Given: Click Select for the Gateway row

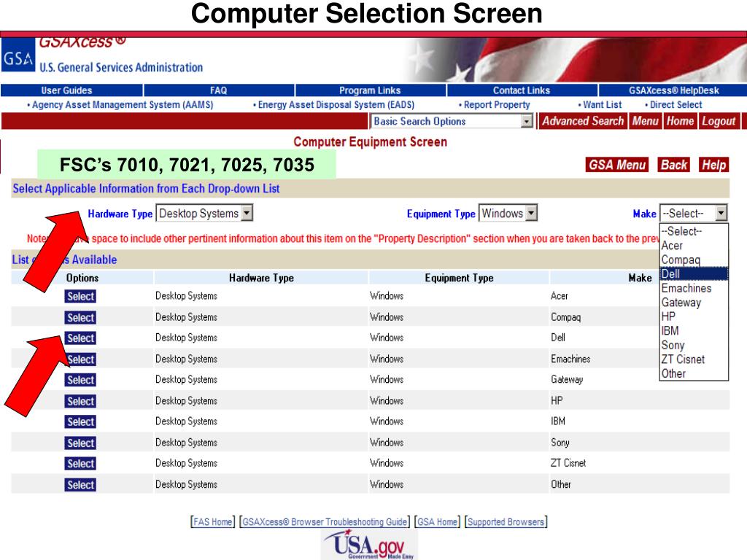Looking at the screenshot, I should [80, 380].
